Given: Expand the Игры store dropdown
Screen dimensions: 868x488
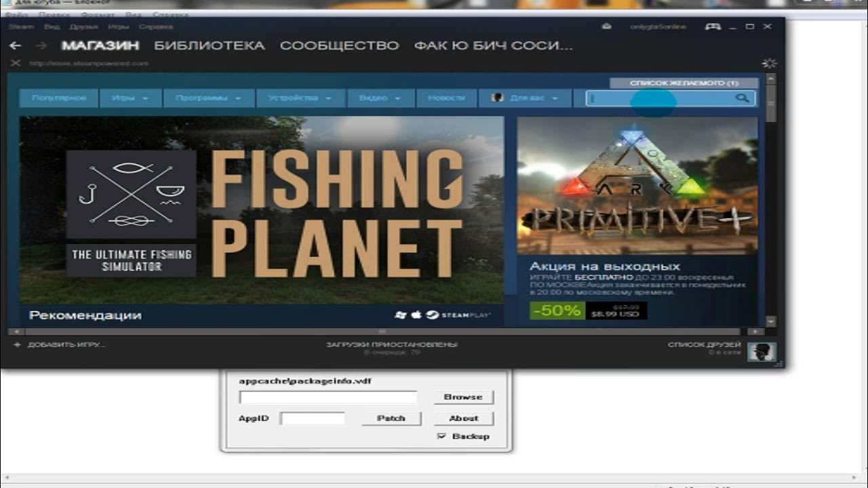Looking at the screenshot, I should point(130,98).
